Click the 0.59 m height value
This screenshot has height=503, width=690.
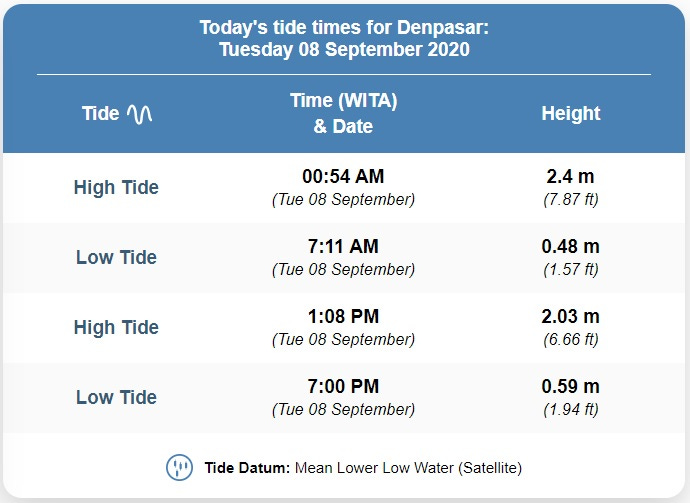570,386
